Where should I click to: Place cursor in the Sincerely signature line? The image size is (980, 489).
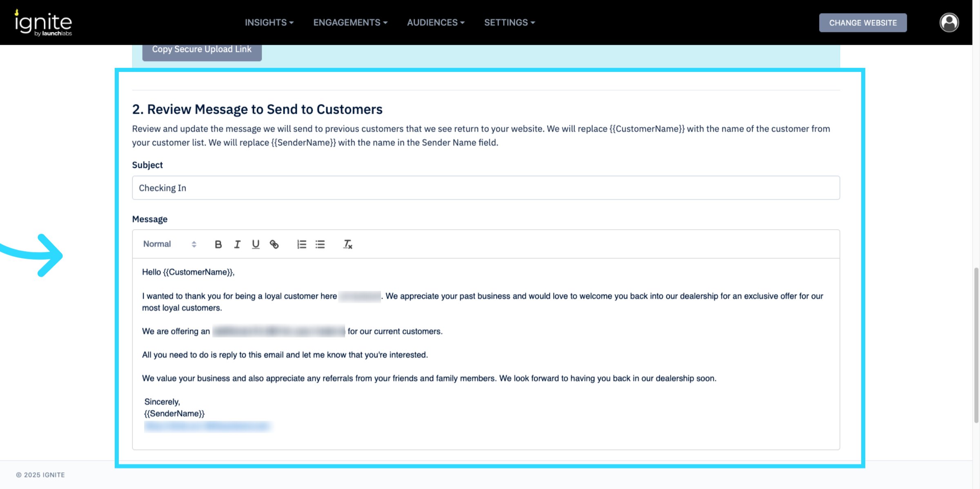162,402
